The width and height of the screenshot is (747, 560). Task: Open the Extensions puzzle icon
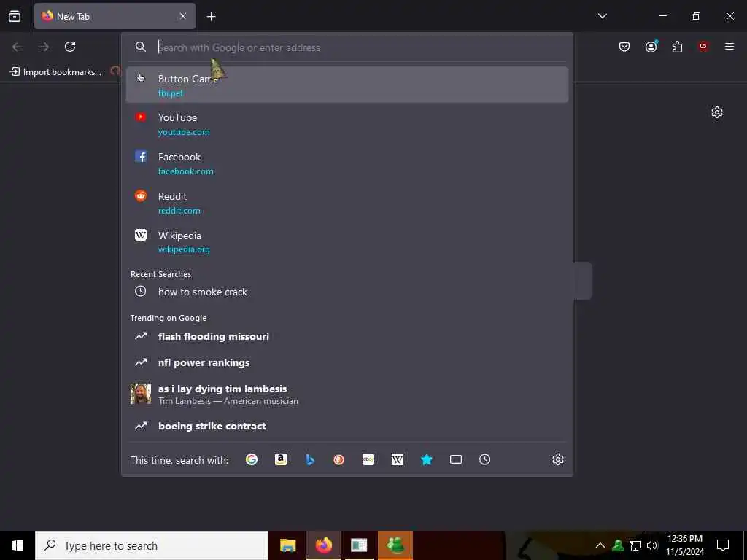[x=677, y=47]
